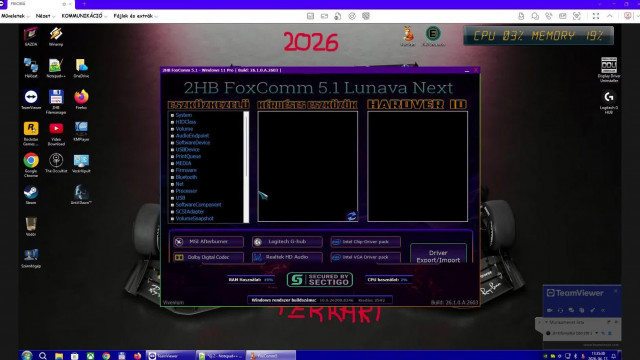640x360 pixels.
Task: Open The Occultist desktop icon
Action: [56, 163]
